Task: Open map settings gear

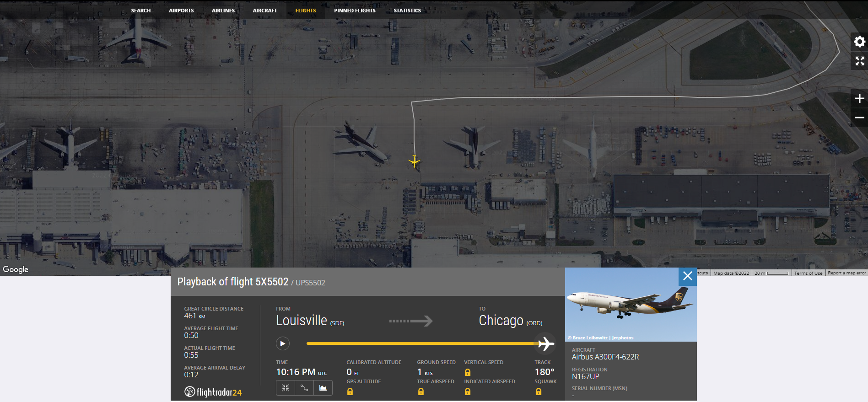Action: click(x=860, y=42)
